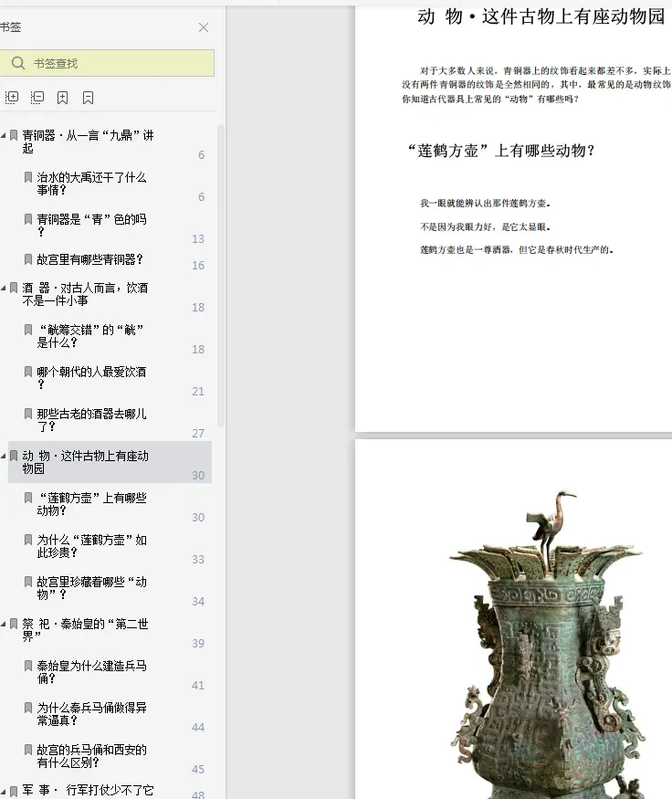Click bookmark icon beside 青铜器是"青"色的吗

(28, 219)
